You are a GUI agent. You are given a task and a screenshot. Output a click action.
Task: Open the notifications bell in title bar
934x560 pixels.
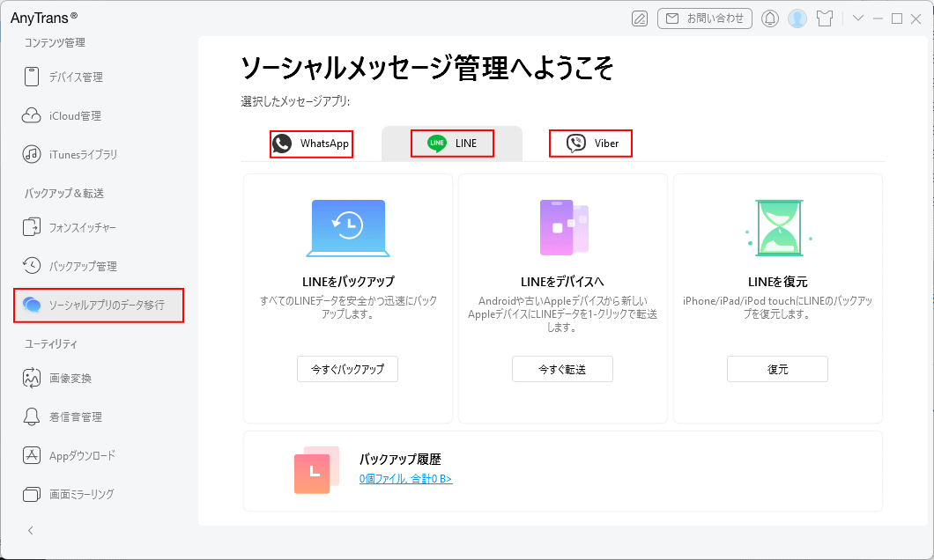(x=770, y=18)
